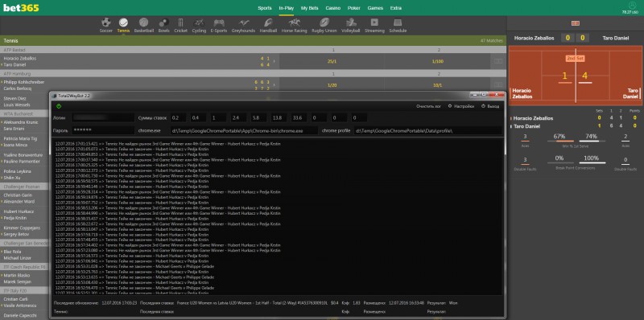Open the Greyhounds sport icon
644x320 pixels.
pos(243,23)
